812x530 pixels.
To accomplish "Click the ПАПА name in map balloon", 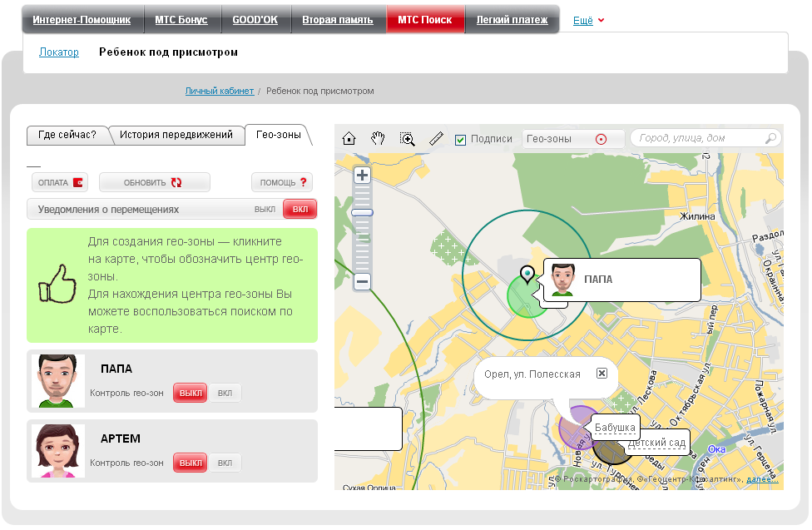I will point(598,280).
